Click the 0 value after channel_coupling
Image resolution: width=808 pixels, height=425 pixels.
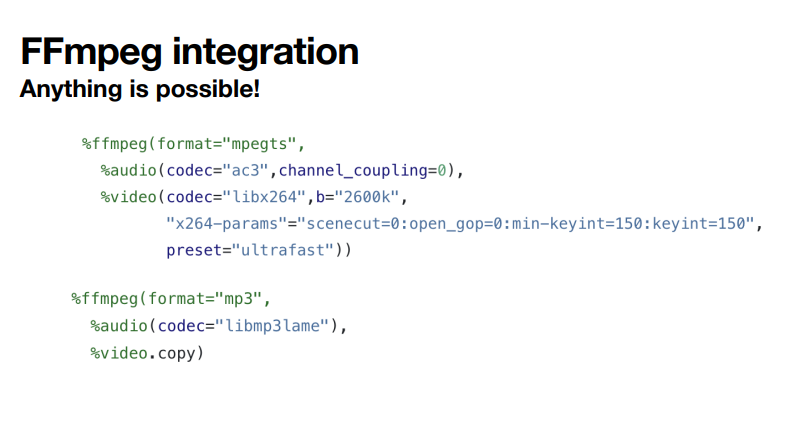coord(442,170)
